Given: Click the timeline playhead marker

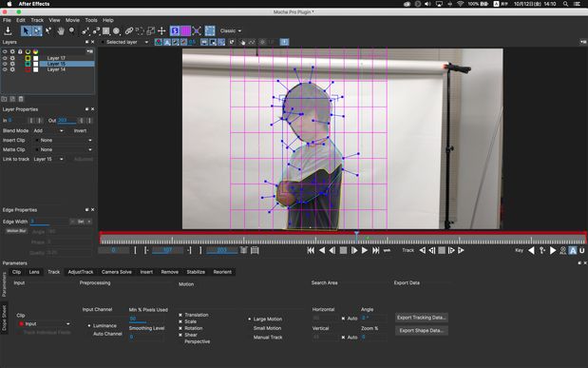Looking at the screenshot, I should (356, 234).
